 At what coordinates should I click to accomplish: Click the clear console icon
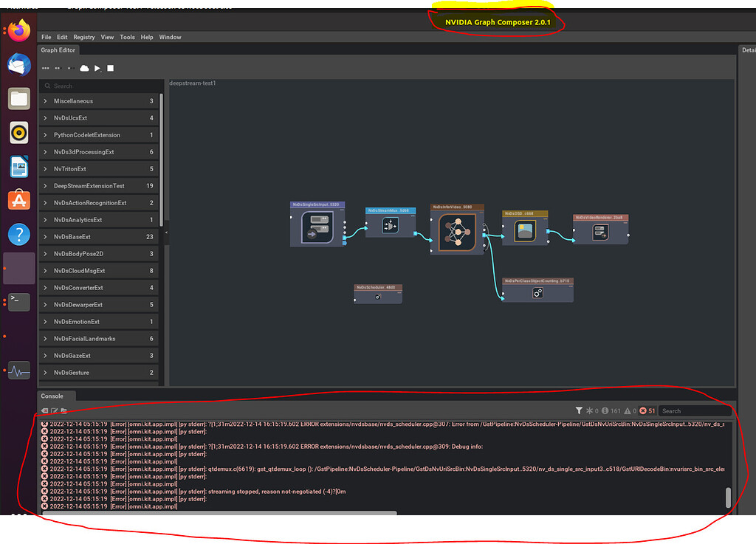tap(45, 411)
